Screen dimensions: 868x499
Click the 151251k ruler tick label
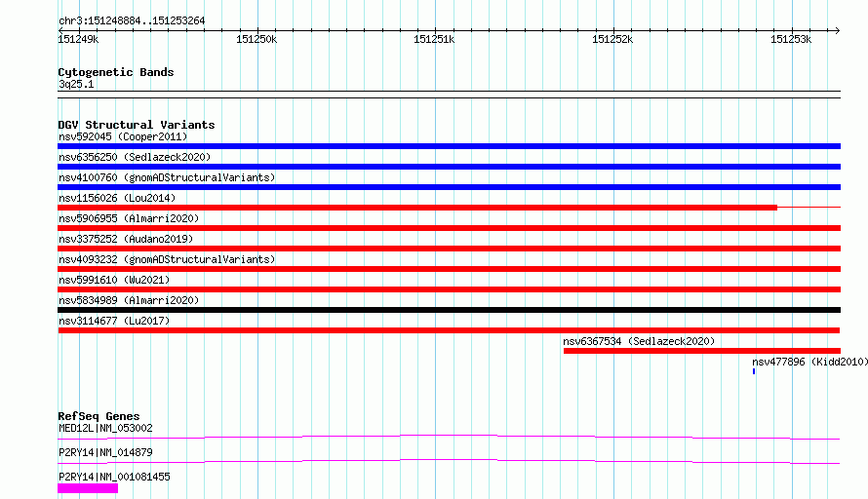434,39
